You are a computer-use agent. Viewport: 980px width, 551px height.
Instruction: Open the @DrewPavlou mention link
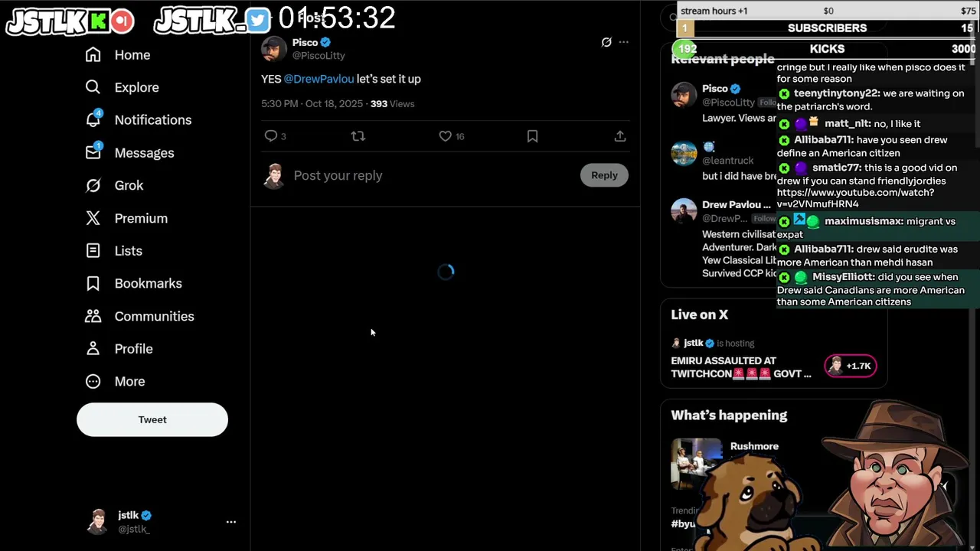[318, 79]
